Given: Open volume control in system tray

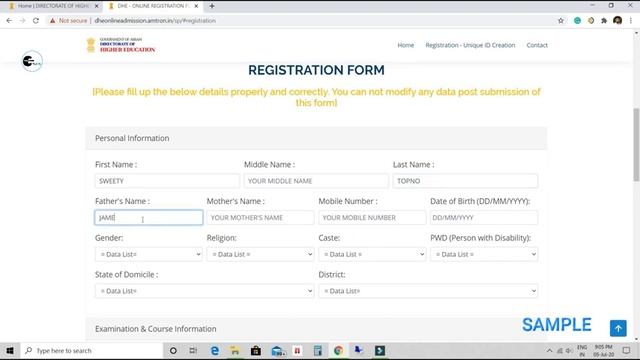Looking at the screenshot, I should click(569, 351).
